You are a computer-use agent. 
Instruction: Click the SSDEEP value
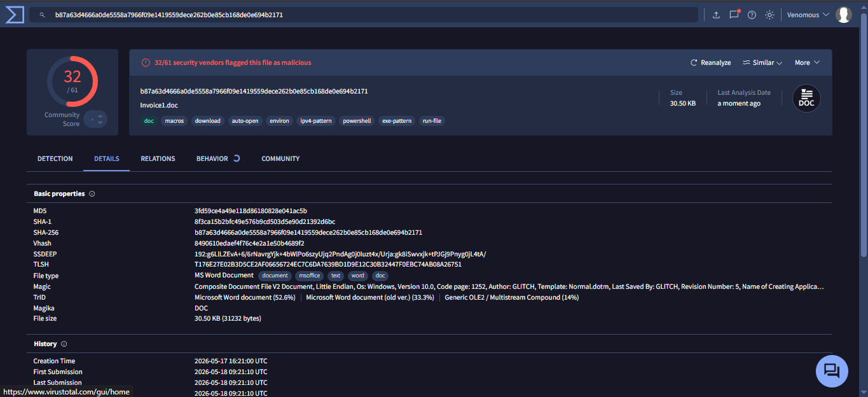340,254
